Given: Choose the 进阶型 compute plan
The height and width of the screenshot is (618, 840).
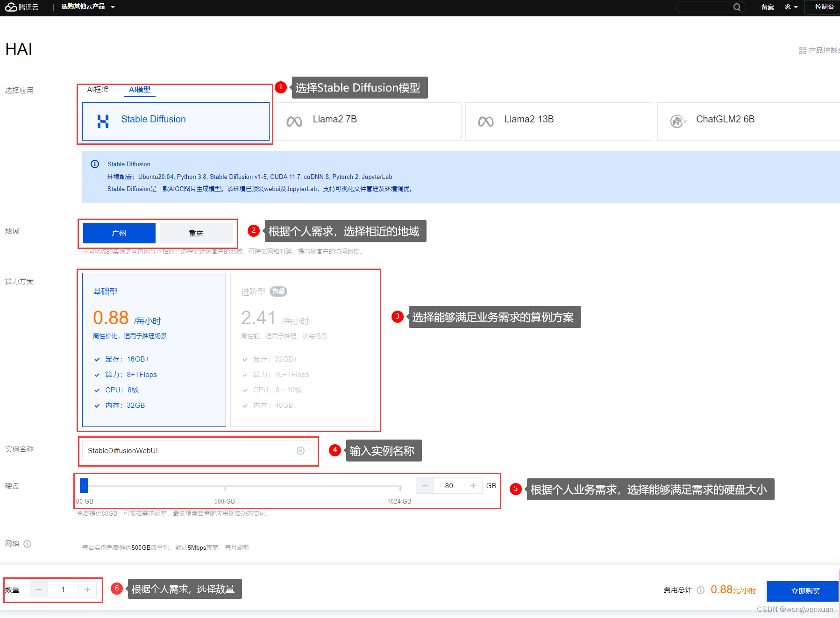Looking at the screenshot, I should point(302,349).
